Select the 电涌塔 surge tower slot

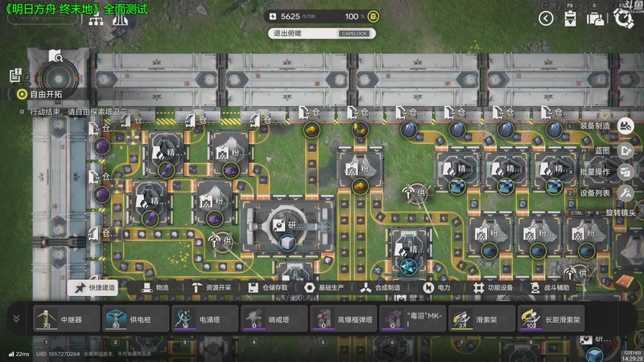pyautogui.click(x=205, y=319)
